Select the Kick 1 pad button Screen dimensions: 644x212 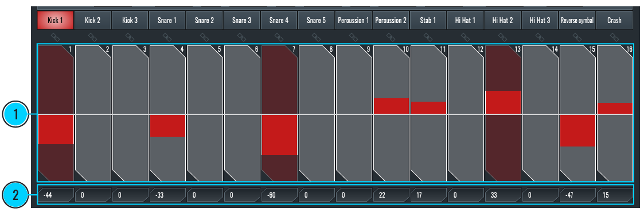[56, 20]
